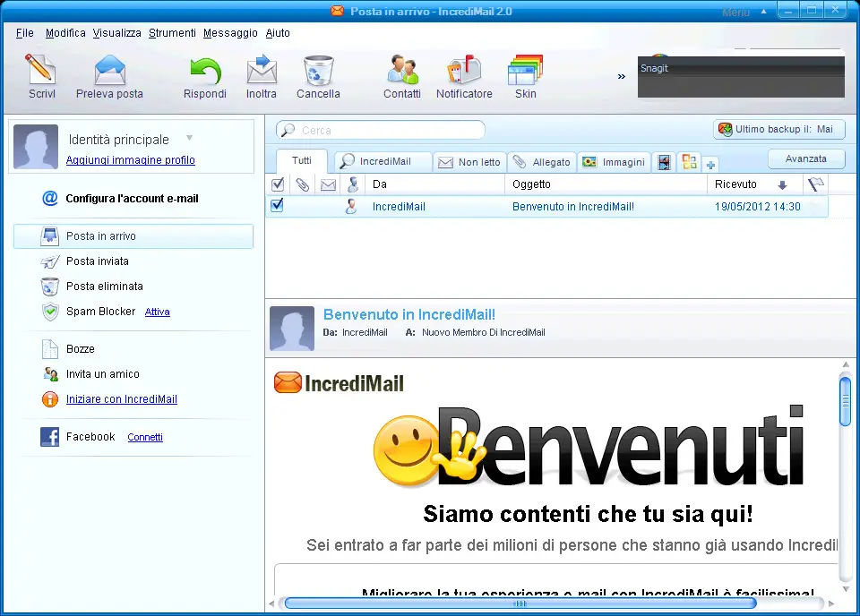
Task: Choose Invita un amico
Action: 102,374
